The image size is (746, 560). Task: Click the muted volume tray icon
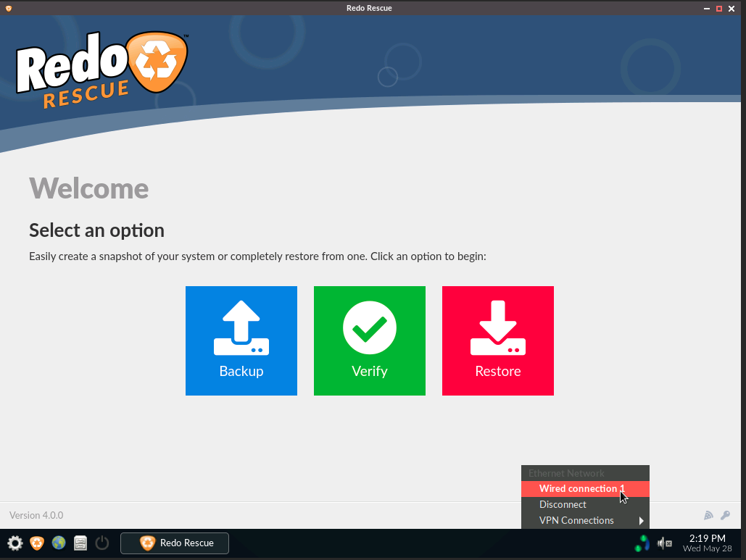click(x=664, y=543)
